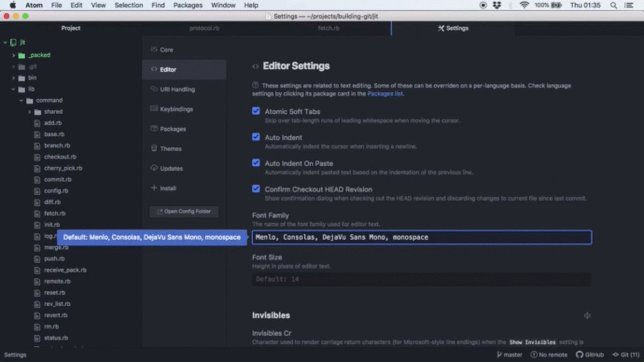
Task: Click the Settings label in status bar
Action: pyautogui.click(x=14, y=354)
